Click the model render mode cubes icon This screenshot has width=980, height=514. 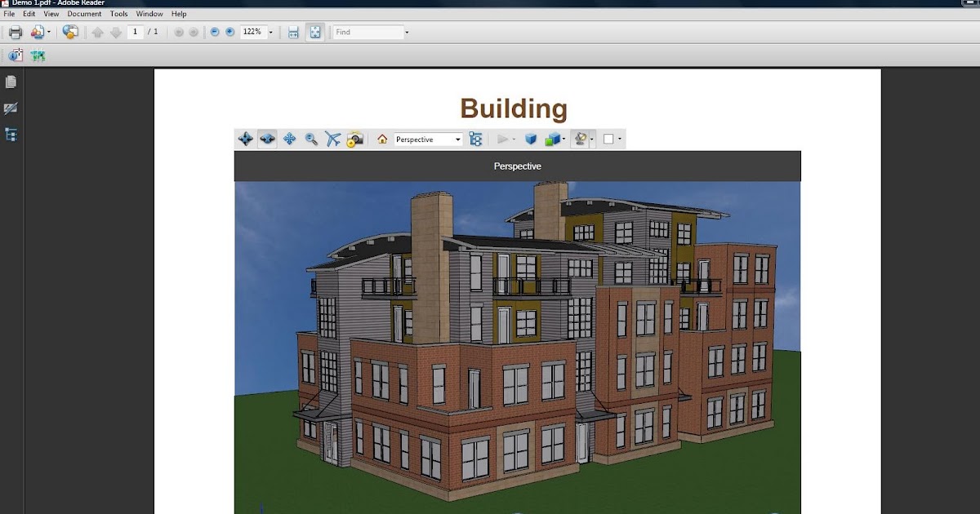tap(552, 140)
